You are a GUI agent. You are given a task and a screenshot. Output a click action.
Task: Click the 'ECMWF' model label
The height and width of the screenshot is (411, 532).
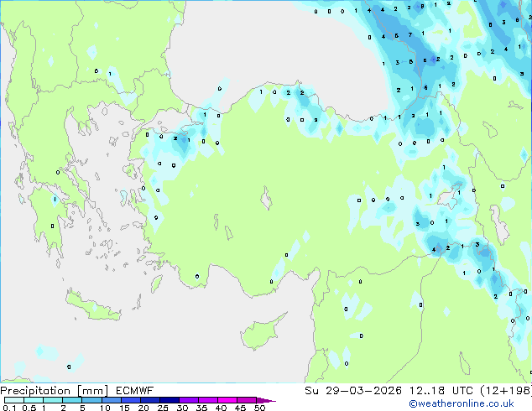(x=135, y=391)
